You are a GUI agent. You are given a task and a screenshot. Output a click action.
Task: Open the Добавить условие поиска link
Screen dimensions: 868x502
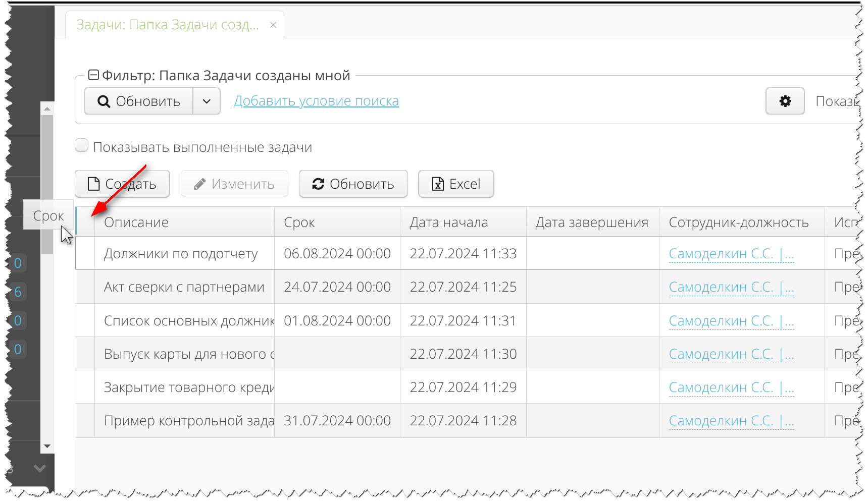point(316,101)
